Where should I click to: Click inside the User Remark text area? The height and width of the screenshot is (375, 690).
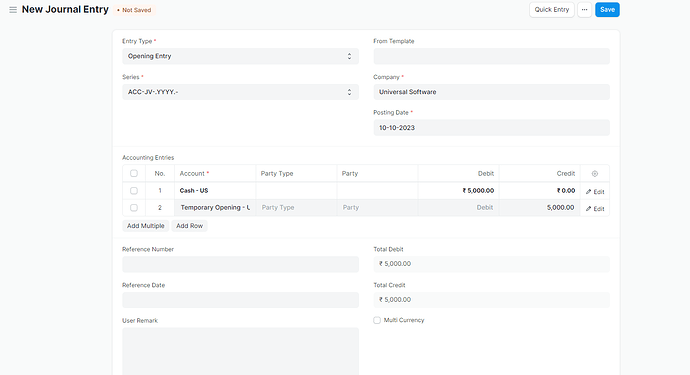point(240,351)
